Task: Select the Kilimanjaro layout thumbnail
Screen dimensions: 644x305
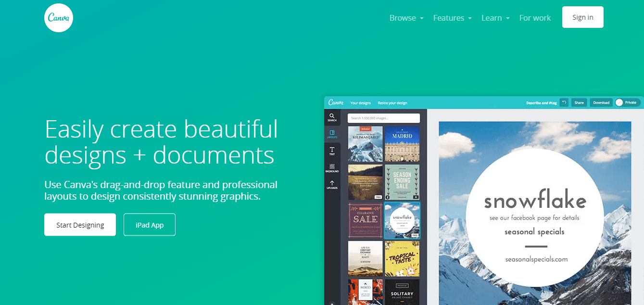Action: click(x=366, y=144)
